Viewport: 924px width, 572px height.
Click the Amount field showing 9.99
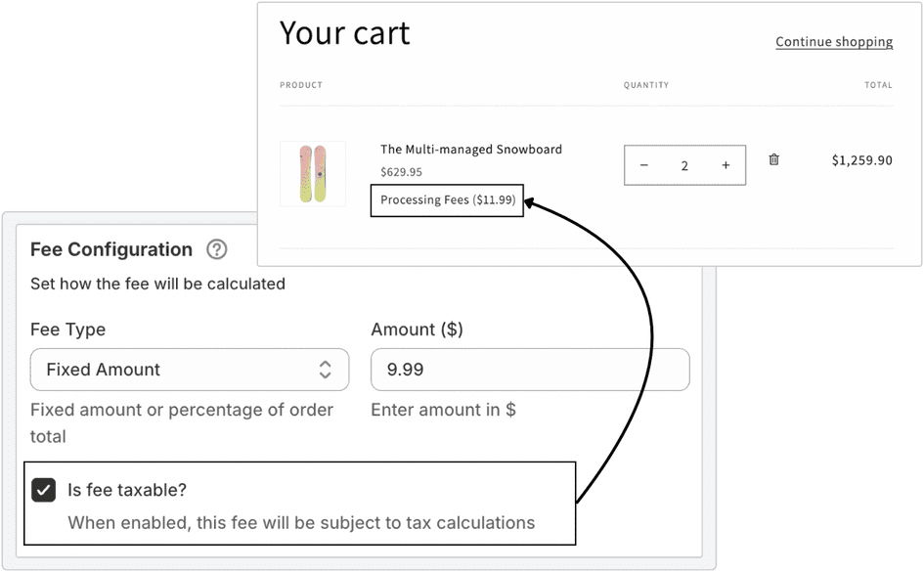(x=529, y=370)
